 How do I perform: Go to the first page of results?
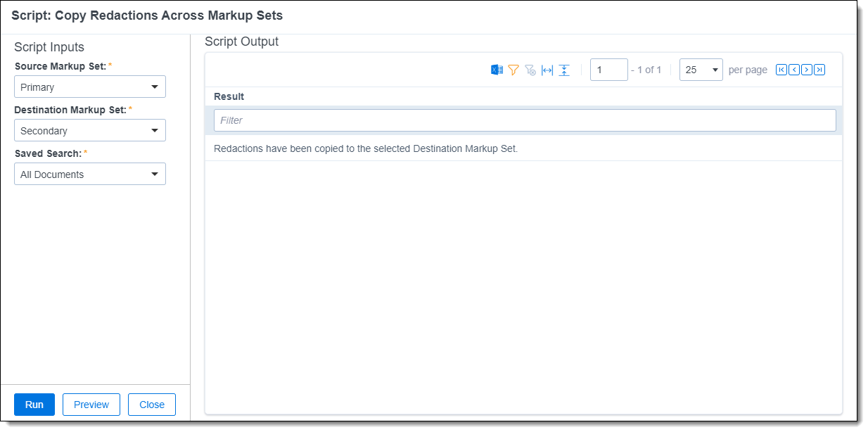(781, 70)
